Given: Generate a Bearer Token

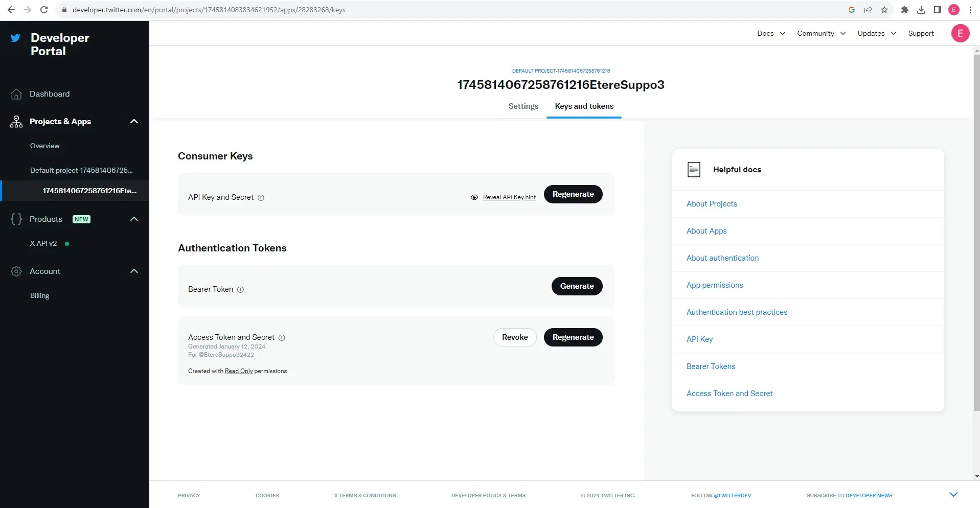Looking at the screenshot, I should 577,286.
